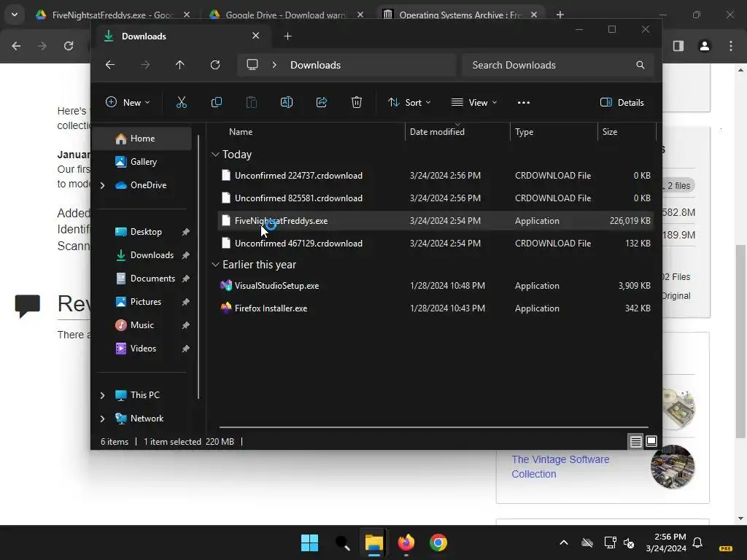The height and width of the screenshot is (560, 747).
Task: Click the browser page vertical scrollbar
Action: coord(740,341)
